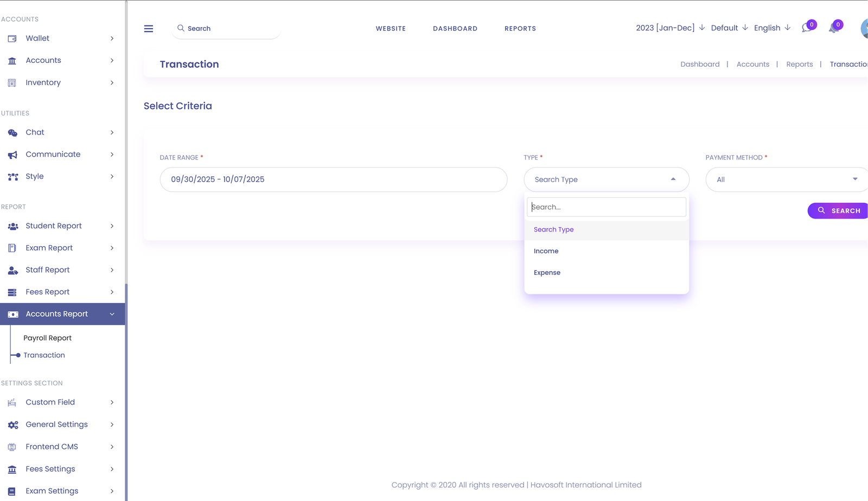Open the Reports top navigation link
The height and width of the screenshot is (501, 868).
(x=520, y=29)
